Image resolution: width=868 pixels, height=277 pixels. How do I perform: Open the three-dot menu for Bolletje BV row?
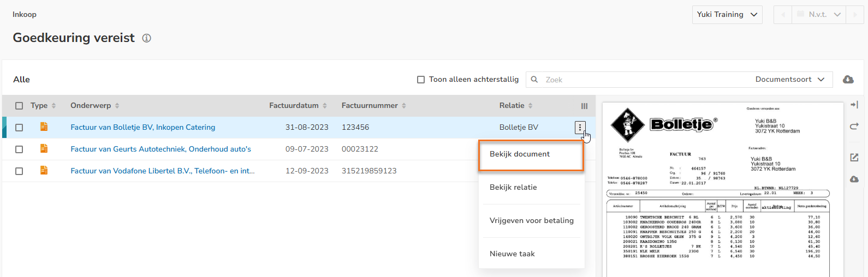[x=580, y=128]
